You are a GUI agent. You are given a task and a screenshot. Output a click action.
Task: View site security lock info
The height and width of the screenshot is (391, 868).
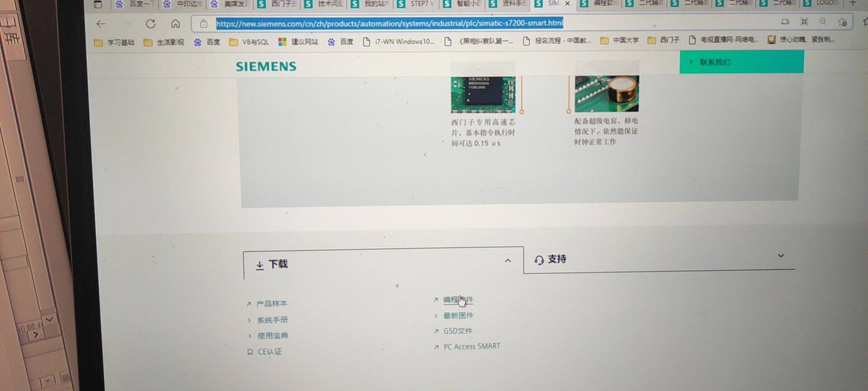click(203, 24)
